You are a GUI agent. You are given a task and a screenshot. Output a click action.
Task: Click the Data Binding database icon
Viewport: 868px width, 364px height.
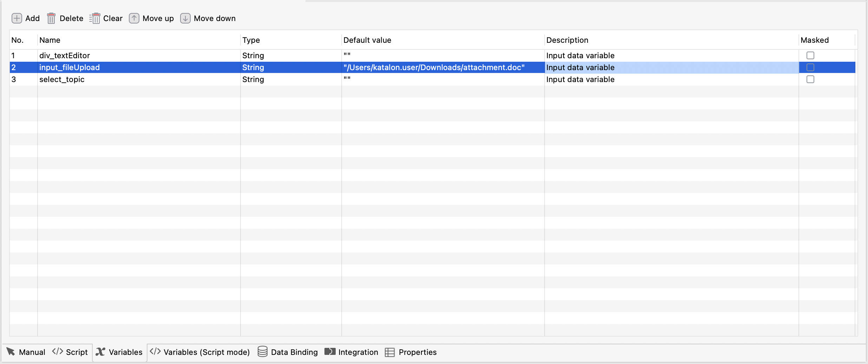pyautogui.click(x=262, y=352)
